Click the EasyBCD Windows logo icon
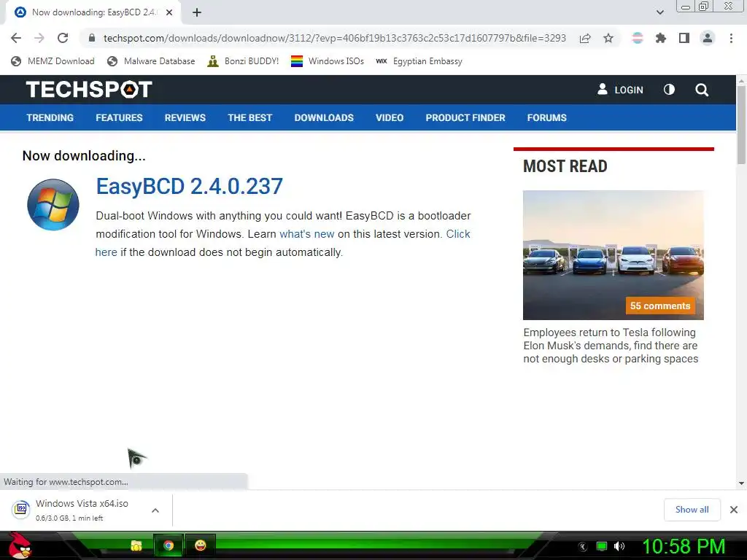 coord(53,205)
